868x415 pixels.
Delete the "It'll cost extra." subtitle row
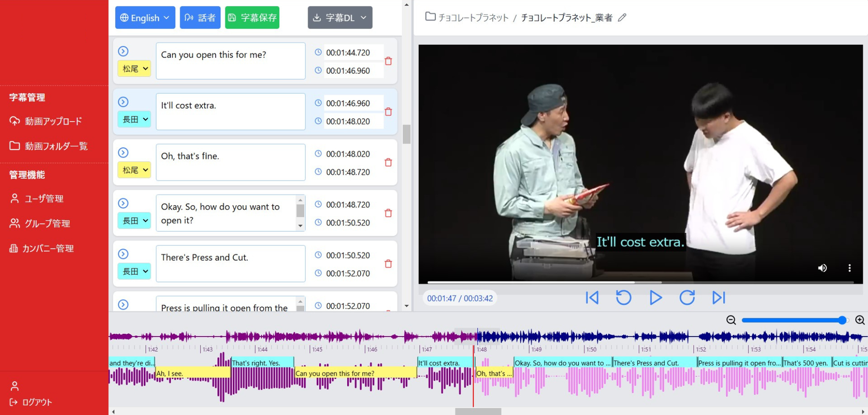[388, 112]
